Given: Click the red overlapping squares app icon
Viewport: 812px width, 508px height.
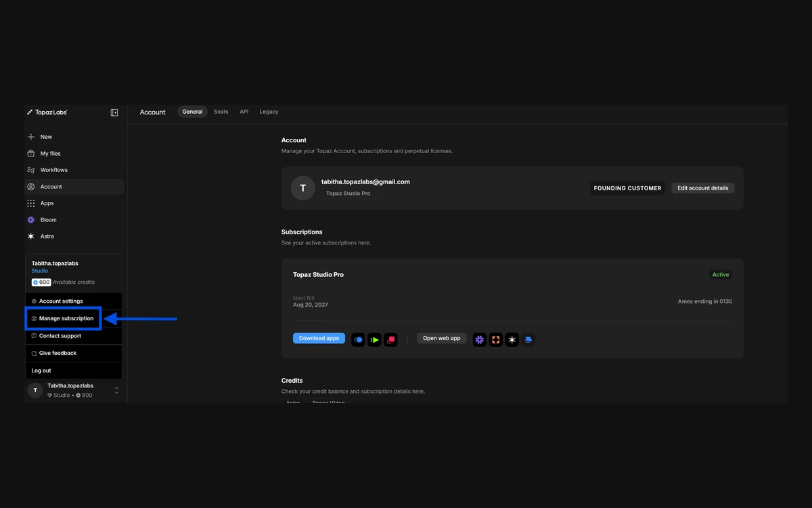Looking at the screenshot, I should [x=390, y=339].
